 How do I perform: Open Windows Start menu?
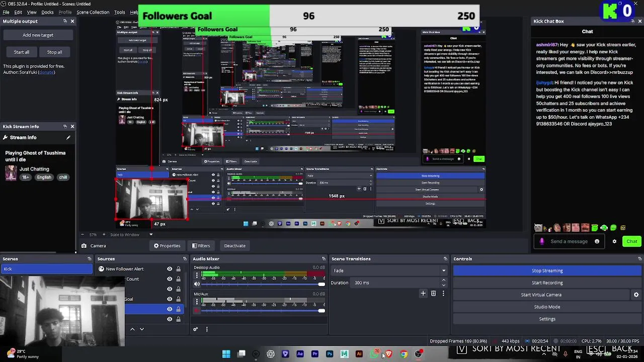pos(226,354)
